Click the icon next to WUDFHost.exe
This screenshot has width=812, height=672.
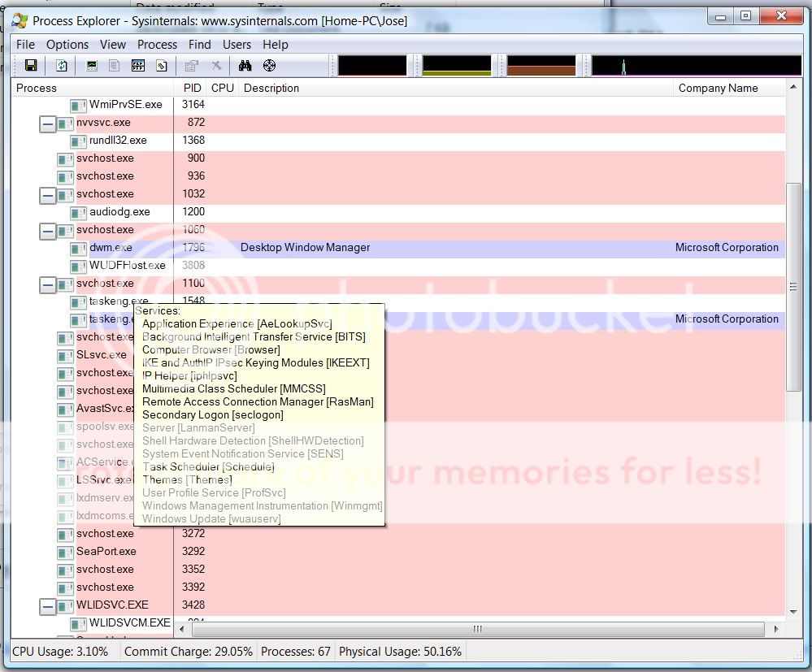coord(78,267)
